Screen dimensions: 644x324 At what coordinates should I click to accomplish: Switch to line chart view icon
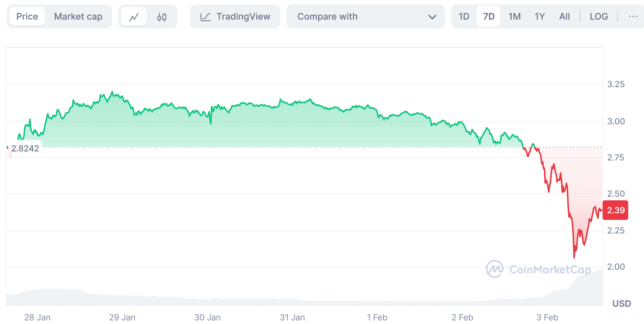point(134,17)
